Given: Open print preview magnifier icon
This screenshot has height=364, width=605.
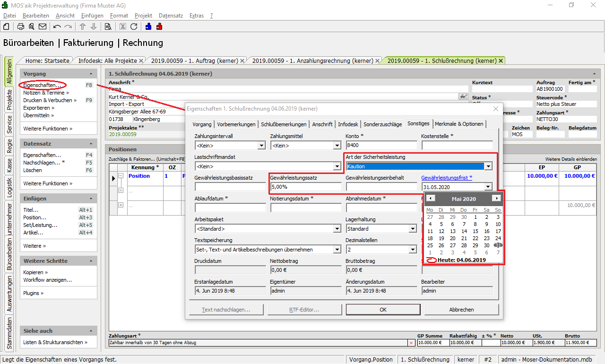Looking at the screenshot, I should (32, 26).
